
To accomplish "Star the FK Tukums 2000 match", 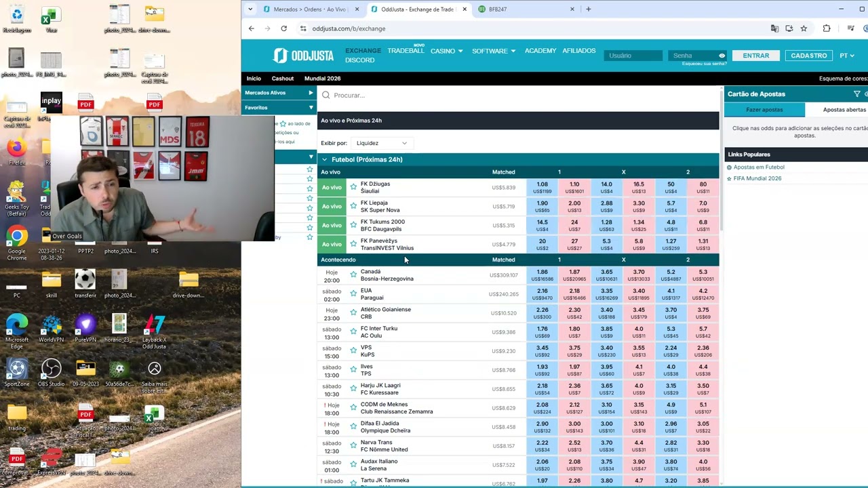I will pyautogui.click(x=353, y=225).
